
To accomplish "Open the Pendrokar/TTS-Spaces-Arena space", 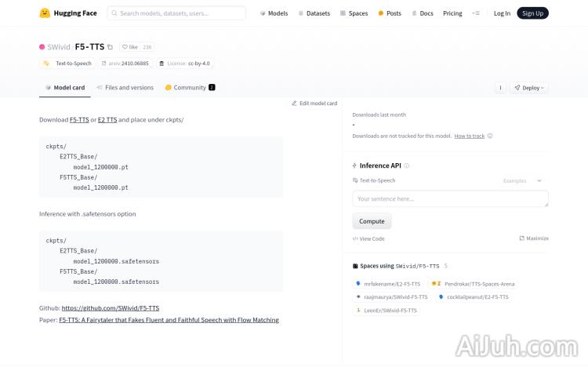I will click(474, 284).
